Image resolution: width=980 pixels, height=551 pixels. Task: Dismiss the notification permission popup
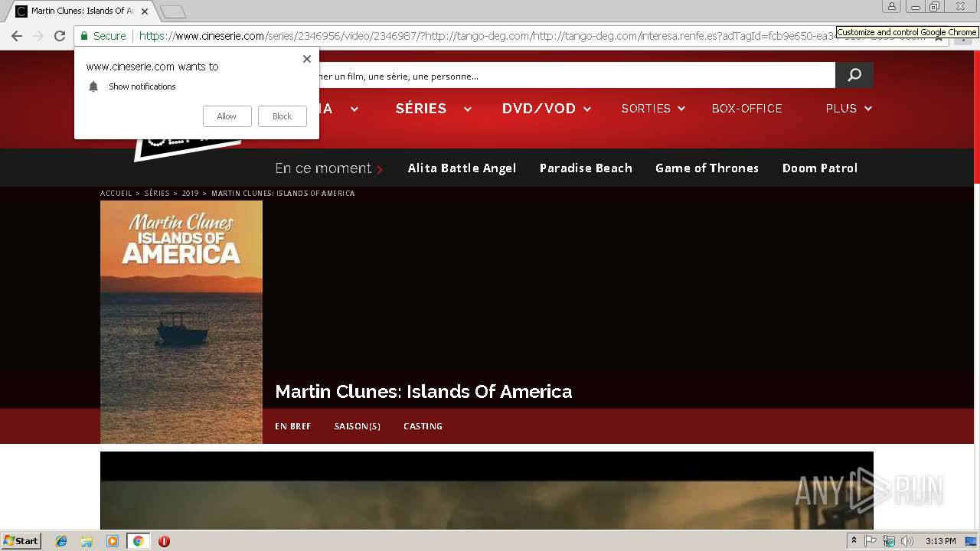307,59
